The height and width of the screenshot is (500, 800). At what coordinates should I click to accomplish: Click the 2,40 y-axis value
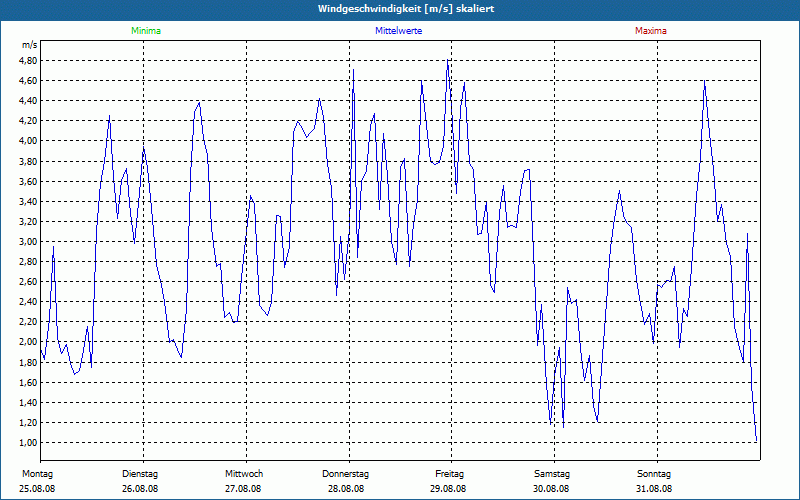coord(30,302)
